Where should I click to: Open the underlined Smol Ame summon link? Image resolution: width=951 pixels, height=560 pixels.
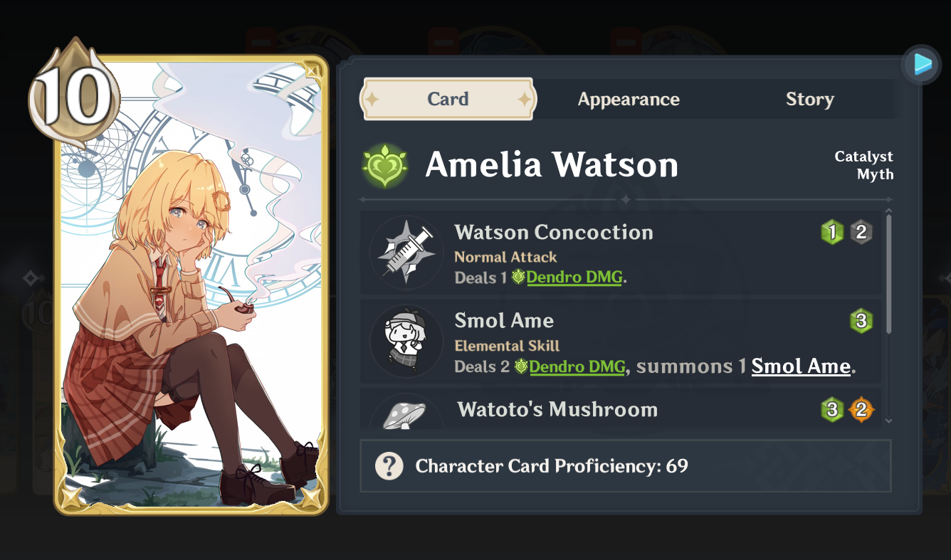[x=801, y=366]
